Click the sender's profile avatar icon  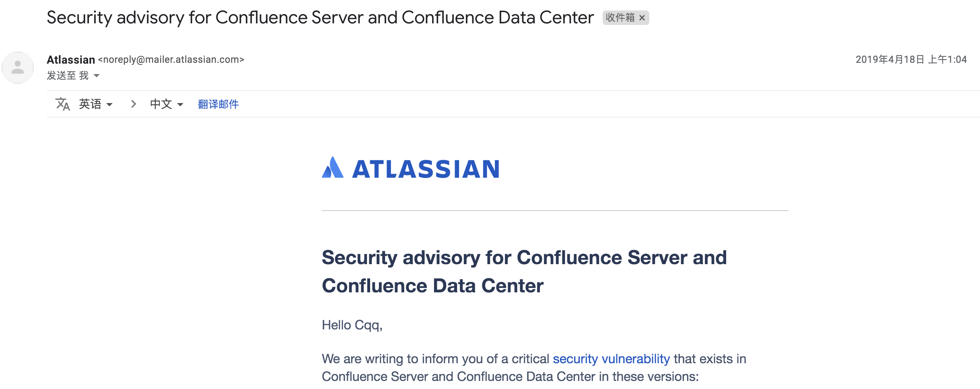[18, 68]
